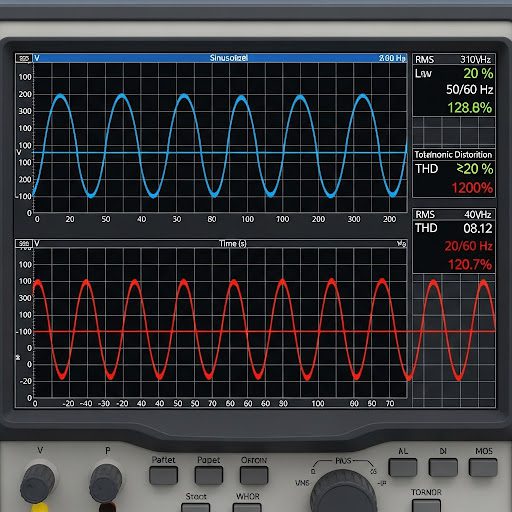Click the AL button
The width and height of the screenshot is (512, 512).
403,467
